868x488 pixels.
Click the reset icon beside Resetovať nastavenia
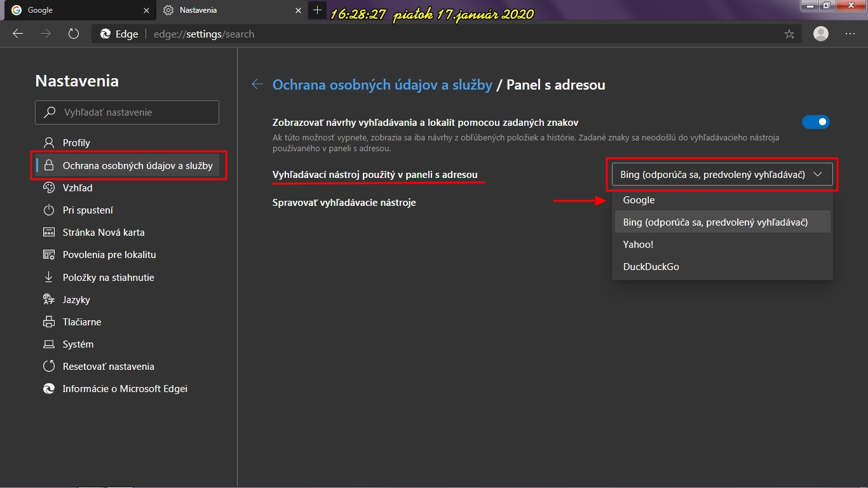pos(49,367)
